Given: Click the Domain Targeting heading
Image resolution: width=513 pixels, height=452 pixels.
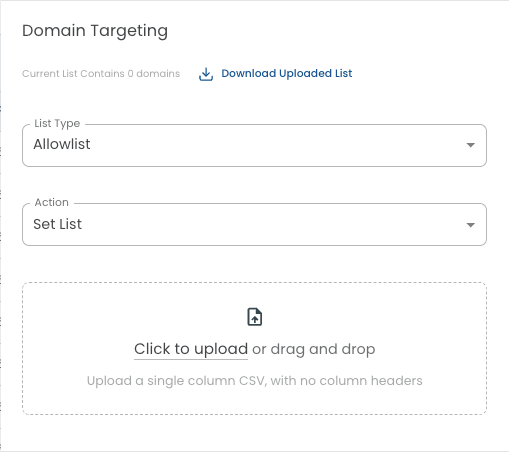Looking at the screenshot, I should 95,31.
